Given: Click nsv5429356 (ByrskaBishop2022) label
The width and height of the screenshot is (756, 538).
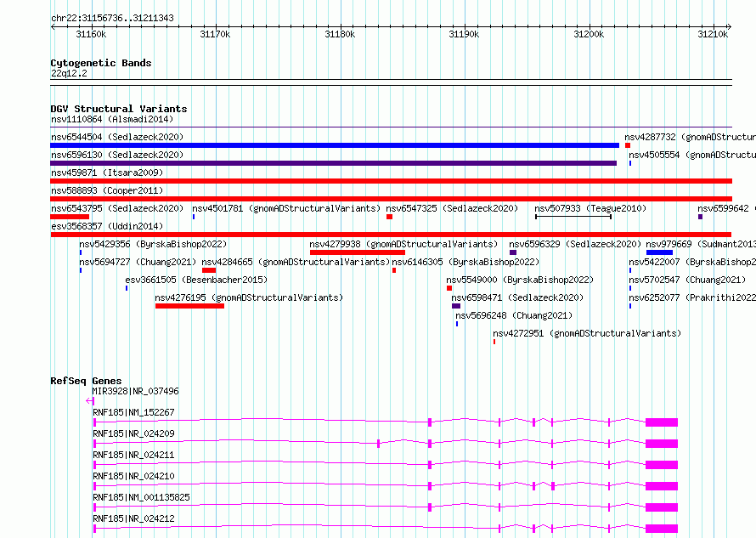Looking at the screenshot, I should [x=153, y=244].
